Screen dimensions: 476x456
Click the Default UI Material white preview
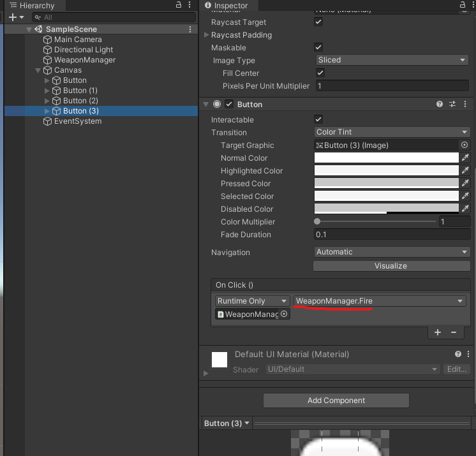(x=219, y=360)
